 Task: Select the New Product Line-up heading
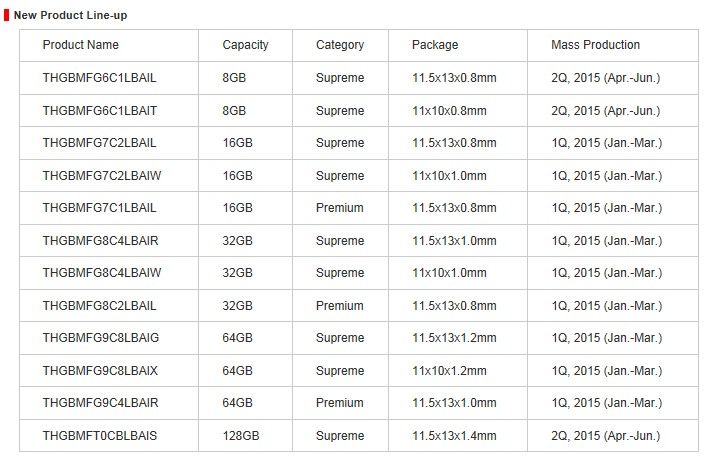[x=70, y=15]
